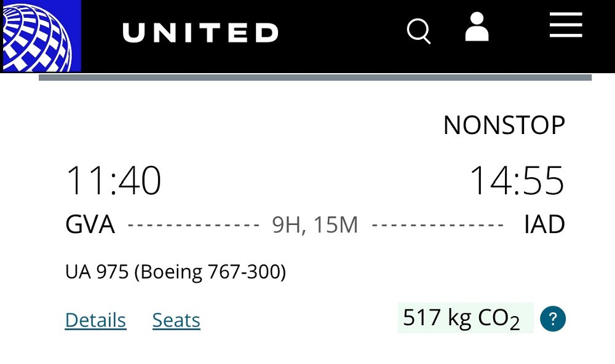Click the 9H, 15M flight duration
This screenshot has height=364, width=615.
[x=315, y=226]
